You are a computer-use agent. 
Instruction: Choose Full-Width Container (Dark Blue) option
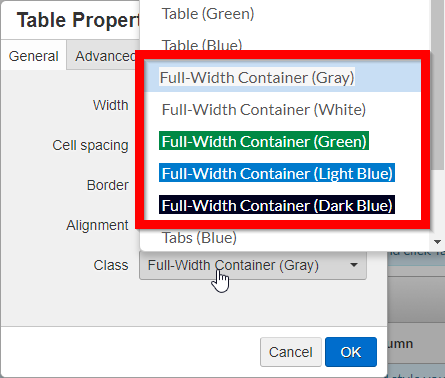point(283,205)
